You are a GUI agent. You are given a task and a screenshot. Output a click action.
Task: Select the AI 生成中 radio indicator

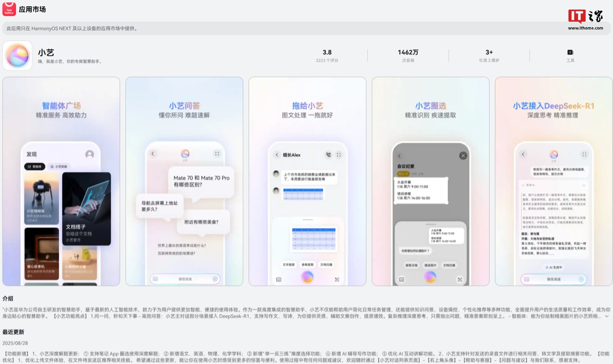(x=547, y=267)
